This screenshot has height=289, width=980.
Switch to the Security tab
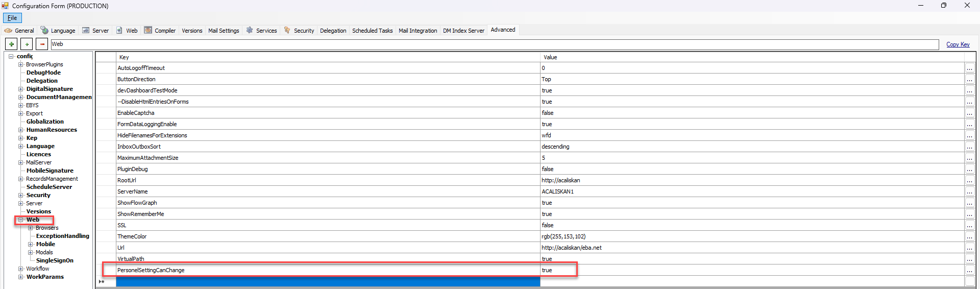pyautogui.click(x=299, y=31)
